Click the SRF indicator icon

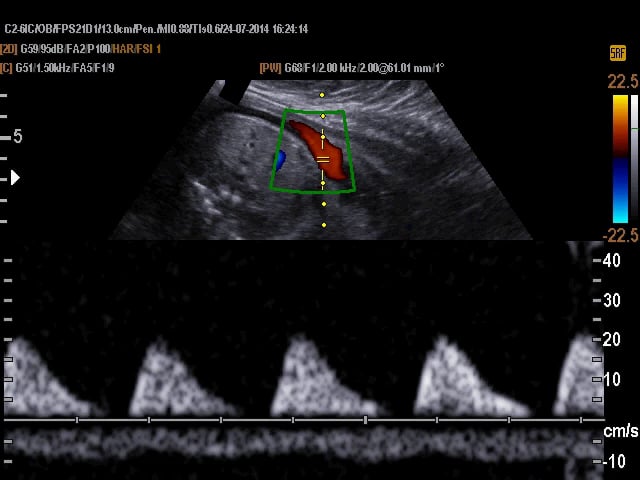618,53
